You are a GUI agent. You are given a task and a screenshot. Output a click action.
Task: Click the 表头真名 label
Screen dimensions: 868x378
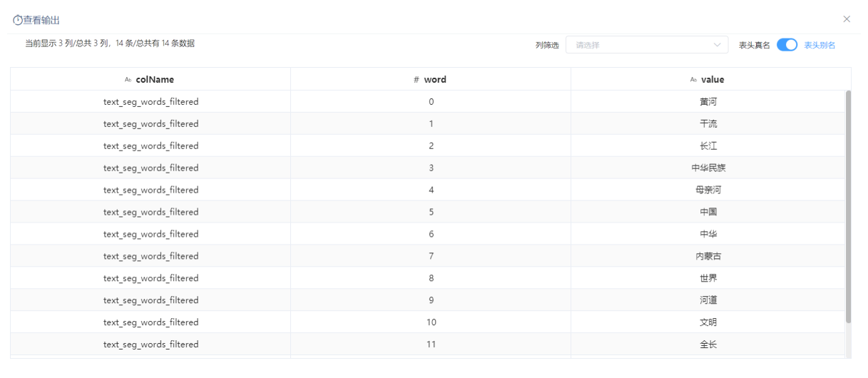point(754,45)
